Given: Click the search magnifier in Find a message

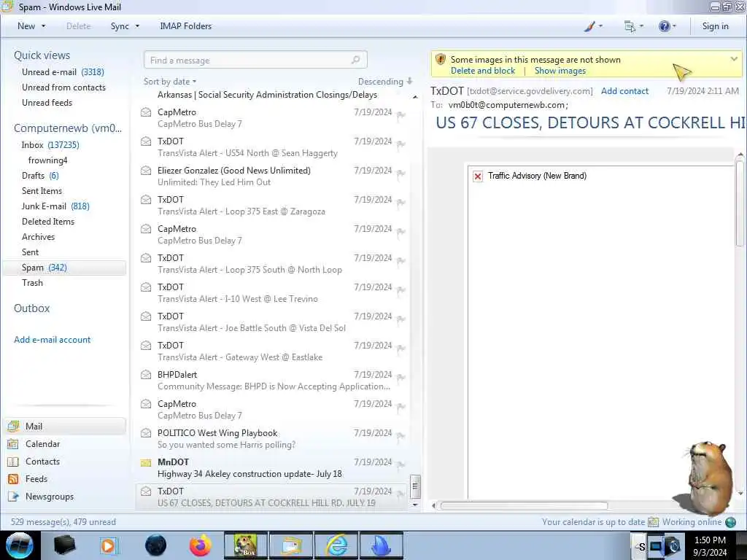Looking at the screenshot, I should (355, 60).
